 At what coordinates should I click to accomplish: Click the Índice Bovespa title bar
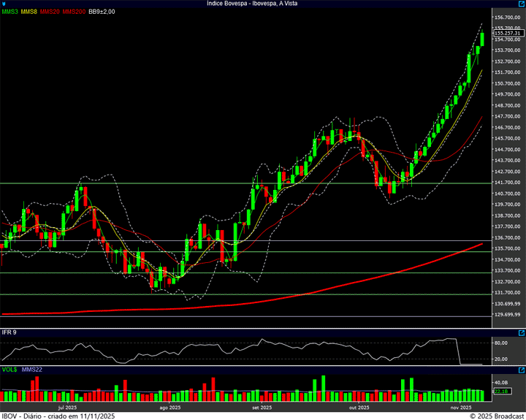253,4
